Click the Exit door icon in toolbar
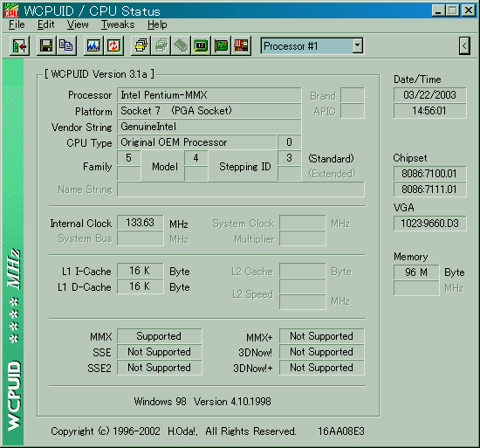 point(19,46)
